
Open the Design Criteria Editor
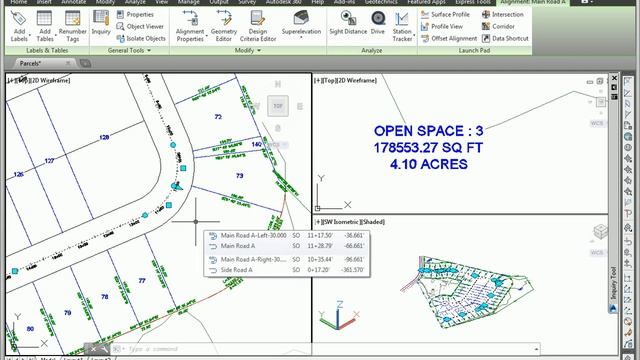tap(258, 26)
